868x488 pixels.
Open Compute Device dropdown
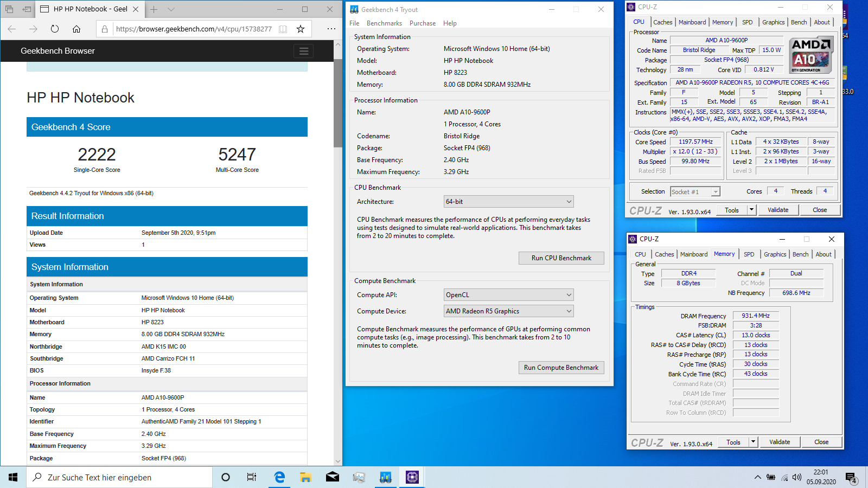pyautogui.click(x=508, y=311)
